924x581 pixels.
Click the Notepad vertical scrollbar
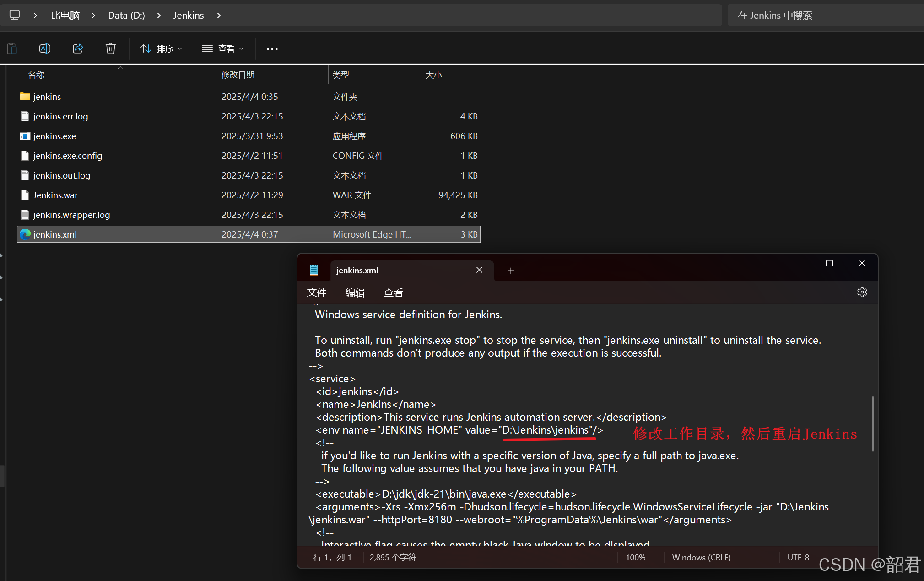pyautogui.click(x=872, y=424)
